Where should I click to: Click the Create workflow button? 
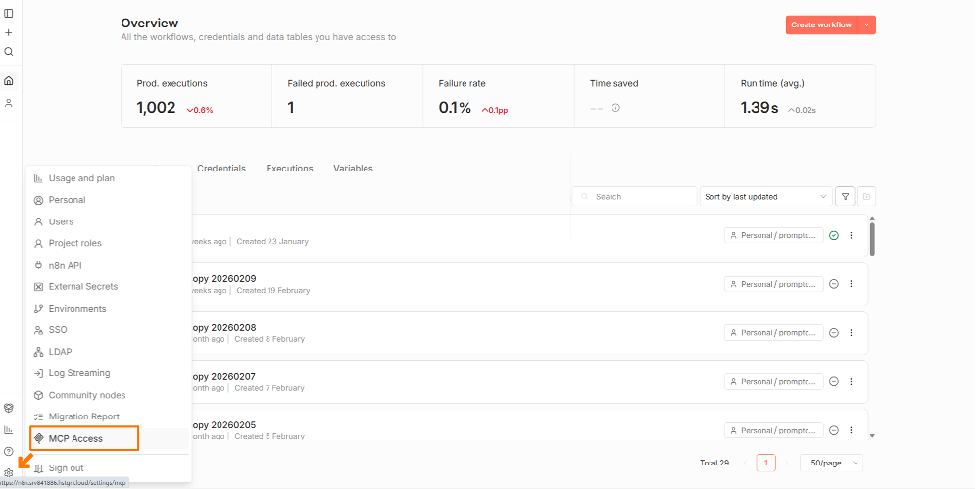tap(820, 24)
